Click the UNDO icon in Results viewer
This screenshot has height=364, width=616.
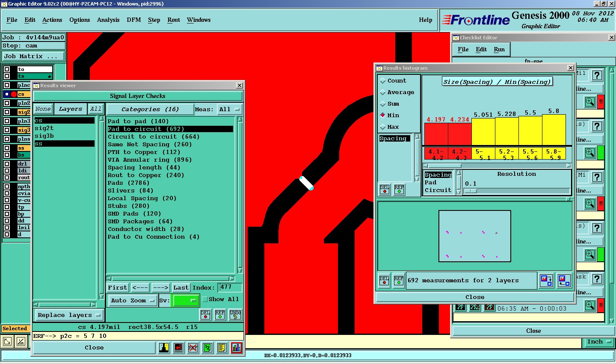pos(235,315)
